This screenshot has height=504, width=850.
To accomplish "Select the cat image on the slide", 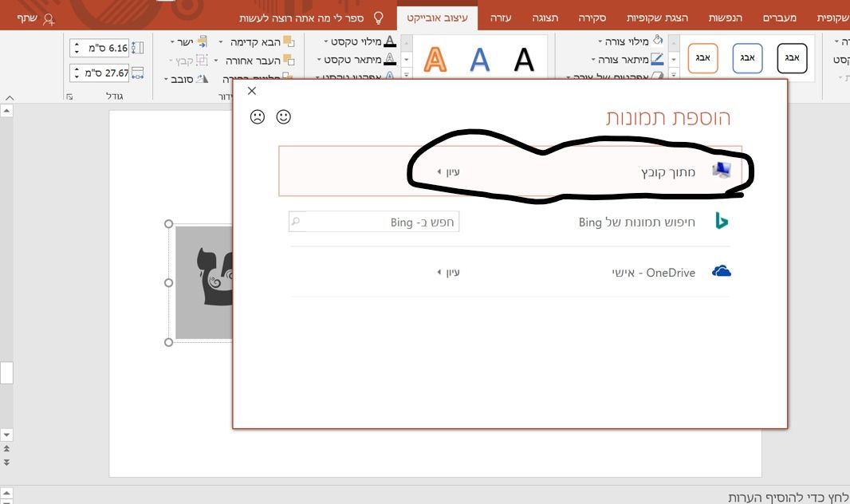I will click(204, 282).
